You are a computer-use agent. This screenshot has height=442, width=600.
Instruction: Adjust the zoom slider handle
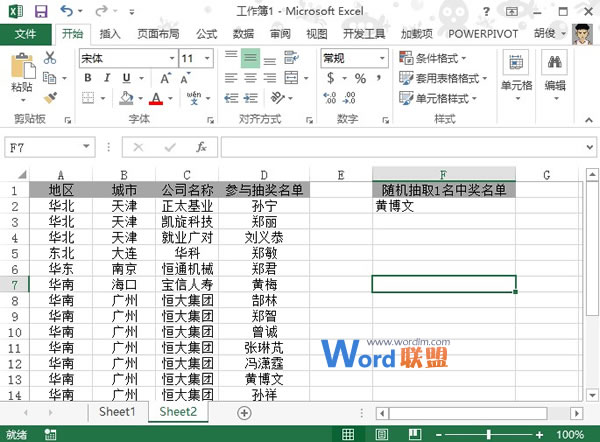(489, 434)
